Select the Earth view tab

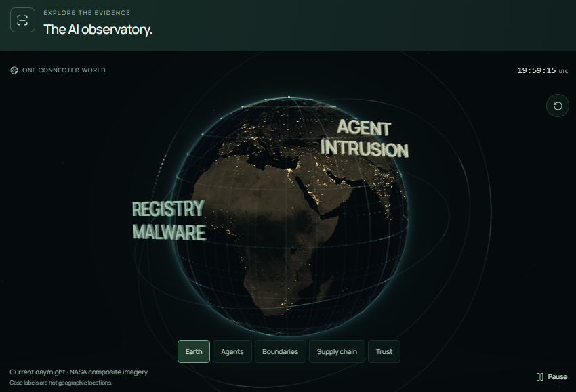pyautogui.click(x=194, y=351)
